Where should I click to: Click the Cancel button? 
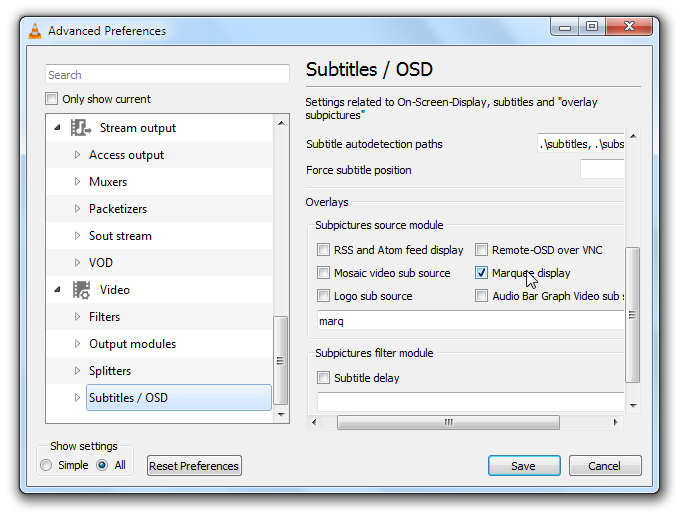click(x=605, y=466)
